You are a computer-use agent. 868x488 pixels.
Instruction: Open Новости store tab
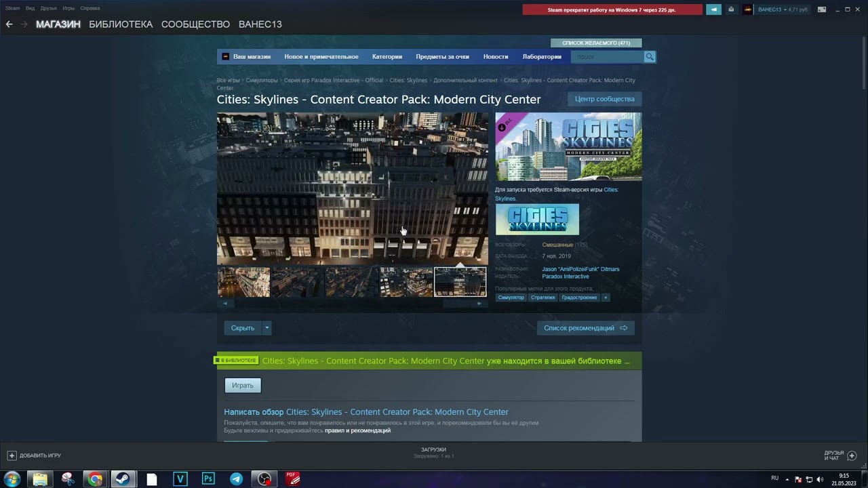496,57
